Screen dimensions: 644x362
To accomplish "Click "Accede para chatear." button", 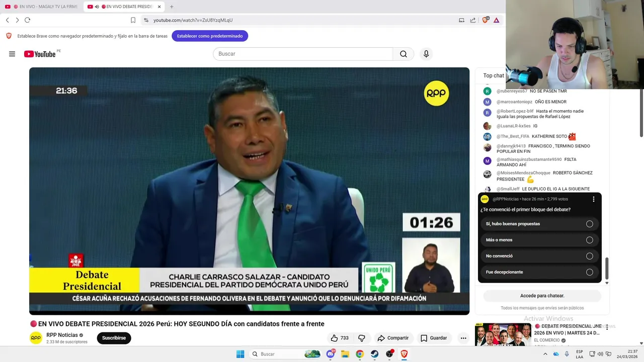I will pos(542,296).
